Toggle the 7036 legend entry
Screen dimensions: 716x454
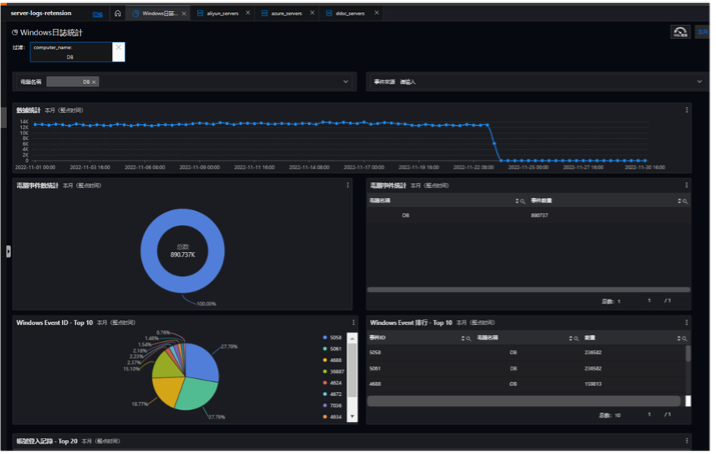pyautogui.click(x=332, y=406)
